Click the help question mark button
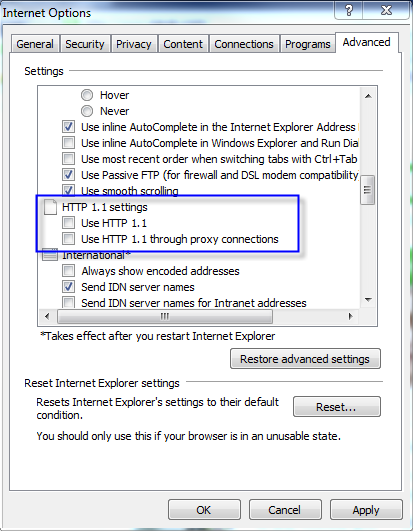 coord(349,10)
